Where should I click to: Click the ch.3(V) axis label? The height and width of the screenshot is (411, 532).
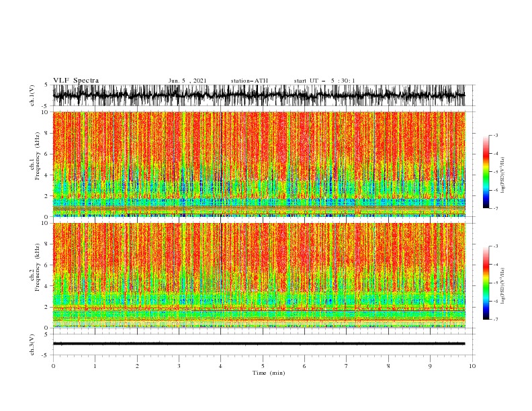[32, 345]
